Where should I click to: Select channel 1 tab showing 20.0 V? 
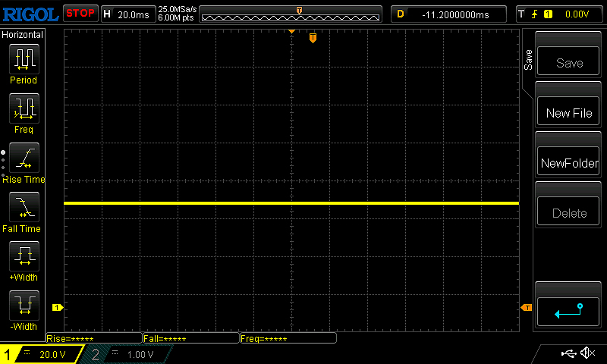(42, 354)
